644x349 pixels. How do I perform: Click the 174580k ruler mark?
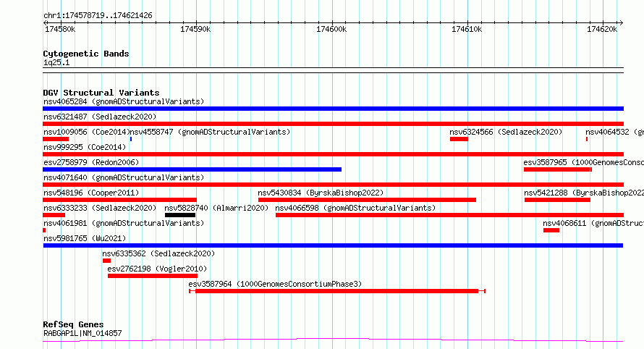pos(60,29)
